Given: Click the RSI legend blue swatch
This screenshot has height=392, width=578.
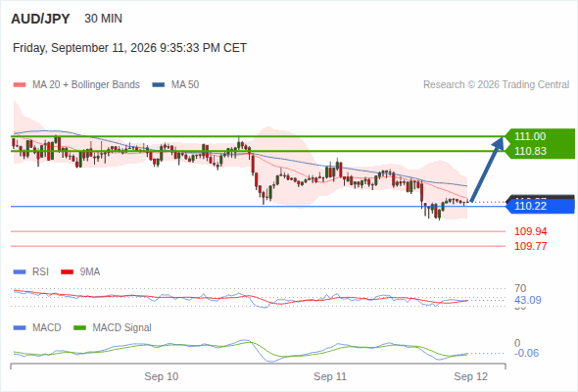Looking at the screenshot, I should [x=20, y=272].
